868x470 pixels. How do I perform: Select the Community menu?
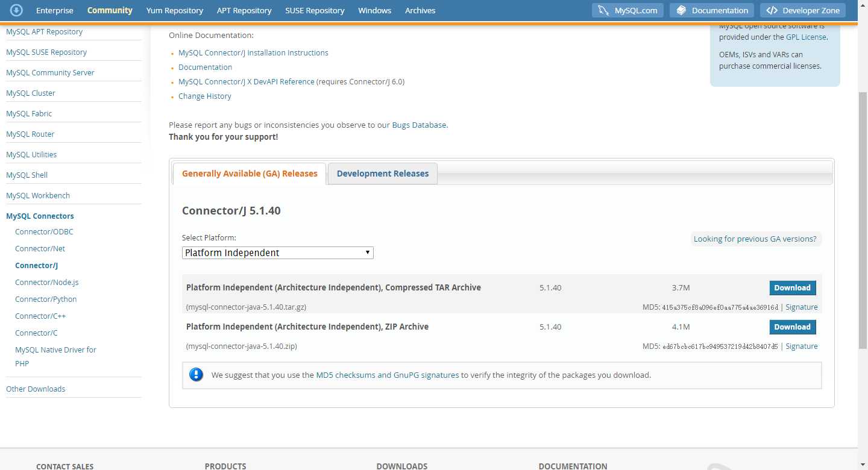[110, 10]
